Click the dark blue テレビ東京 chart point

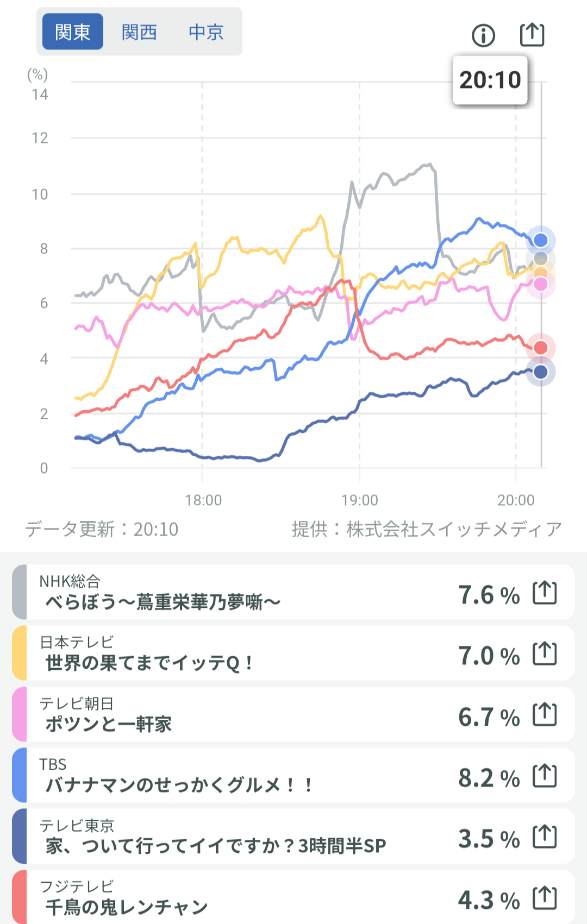540,372
